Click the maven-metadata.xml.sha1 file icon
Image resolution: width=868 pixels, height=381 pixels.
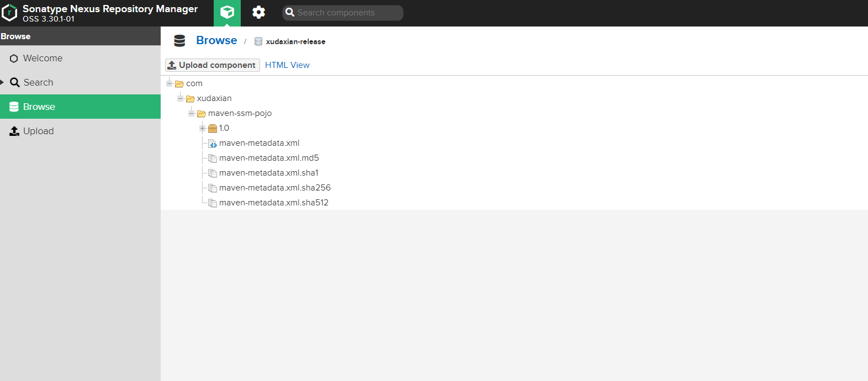[x=213, y=173]
